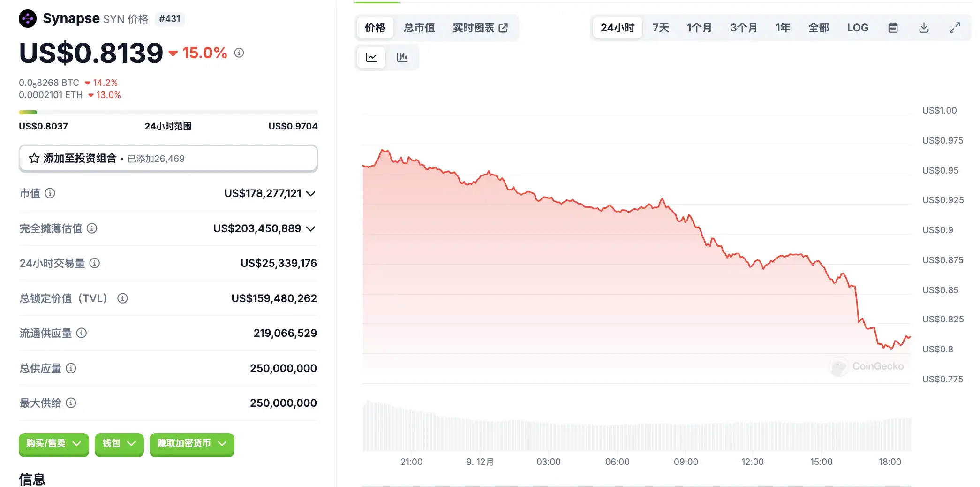This screenshot has width=980, height=487.
Task: Click the info icon next to 市值
Action: click(x=50, y=193)
